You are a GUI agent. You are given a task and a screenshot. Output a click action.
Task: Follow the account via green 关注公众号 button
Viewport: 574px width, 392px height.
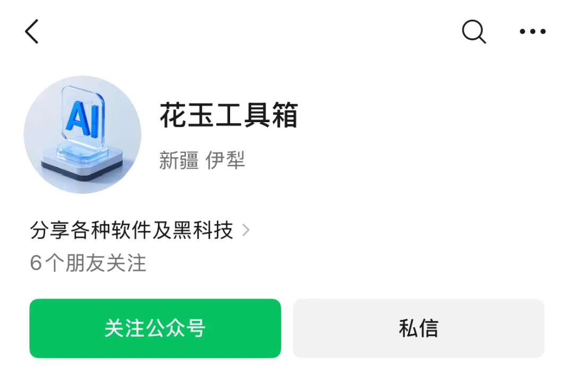point(155,328)
